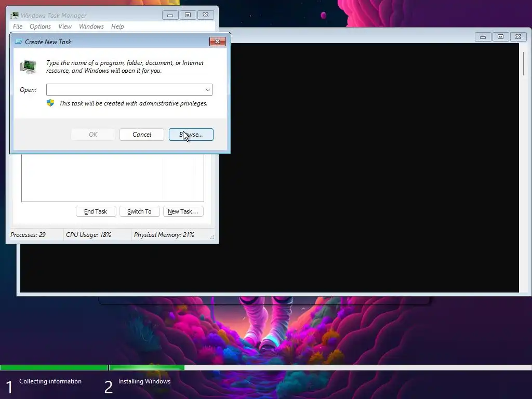532x399 pixels.
Task: Click Cancel in Create New Task dialog
Action: (142, 135)
